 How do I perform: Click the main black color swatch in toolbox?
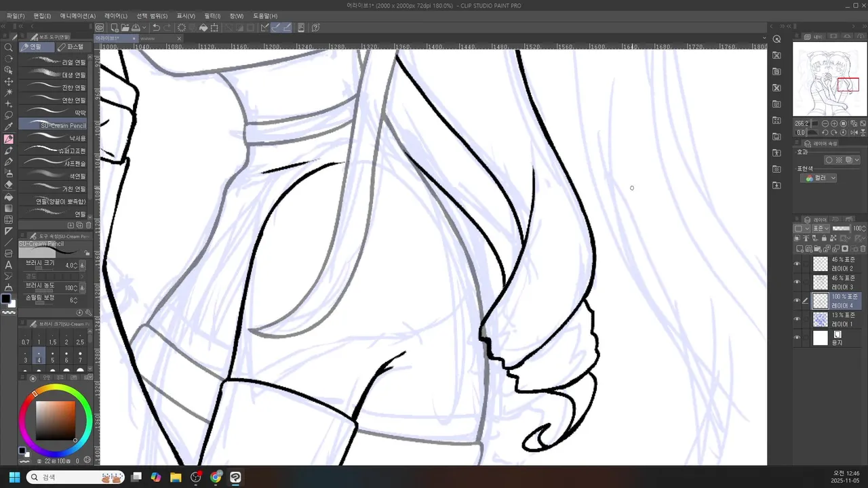tap(6, 299)
